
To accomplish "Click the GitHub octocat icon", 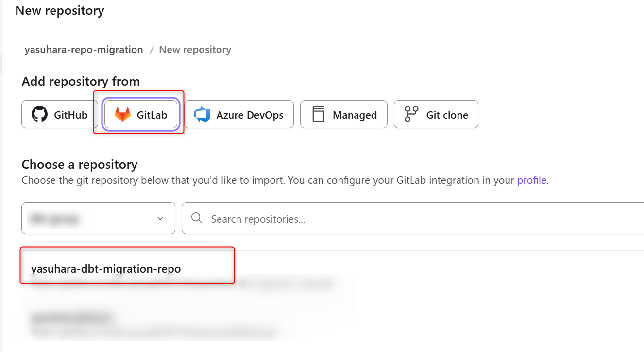I will click(x=40, y=115).
